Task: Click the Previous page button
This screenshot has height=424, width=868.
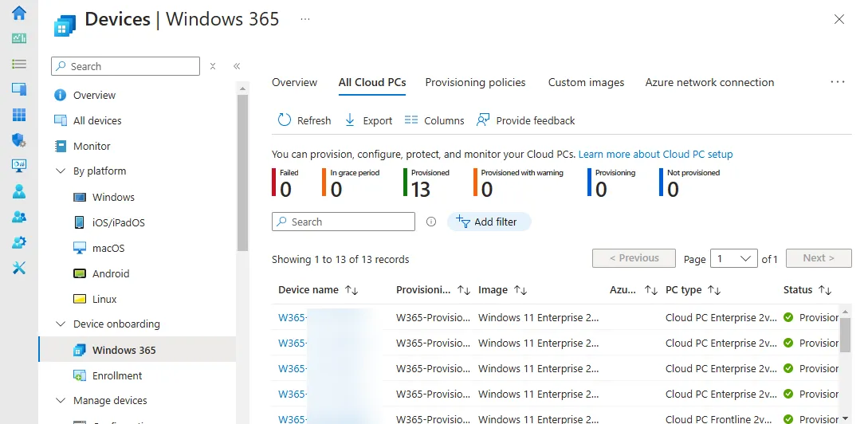Action: (x=634, y=258)
